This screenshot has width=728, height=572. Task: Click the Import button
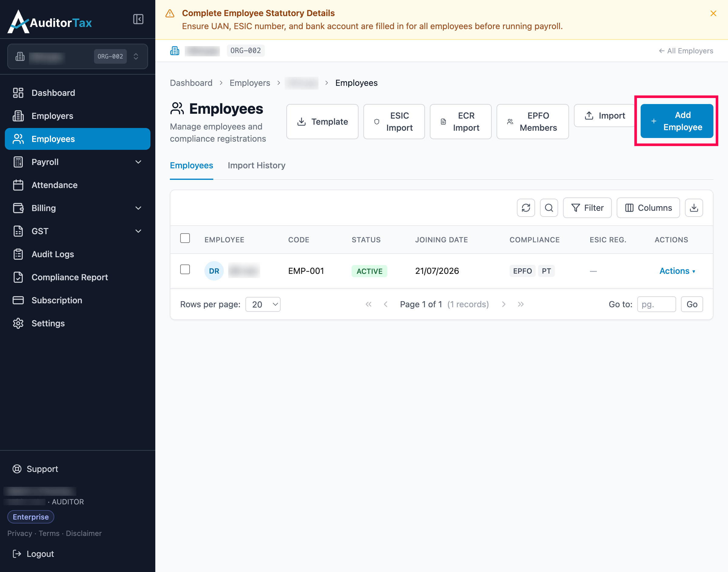(605, 116)
